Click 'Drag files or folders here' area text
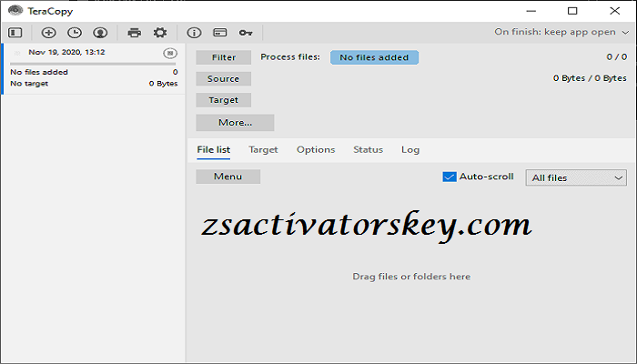 click(x=411, y=277)
